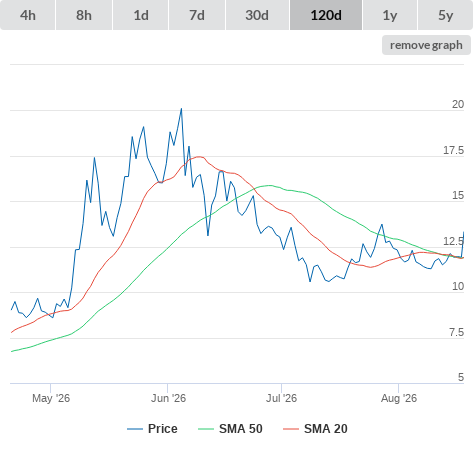The width and height of the screenshot is (474, 455).
Task: Click the blue Price legend line swatch
Action: (135, 429)
